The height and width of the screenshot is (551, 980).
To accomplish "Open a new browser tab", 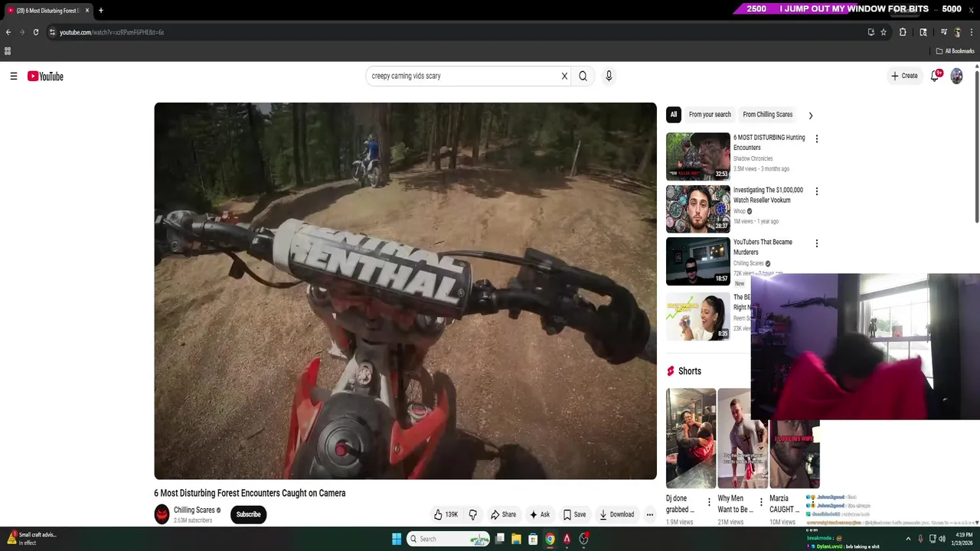I will [x=101, y=10].
